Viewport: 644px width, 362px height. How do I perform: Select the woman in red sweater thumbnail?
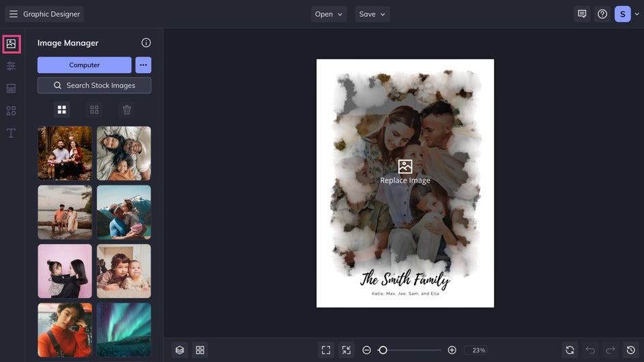(65, 330)
